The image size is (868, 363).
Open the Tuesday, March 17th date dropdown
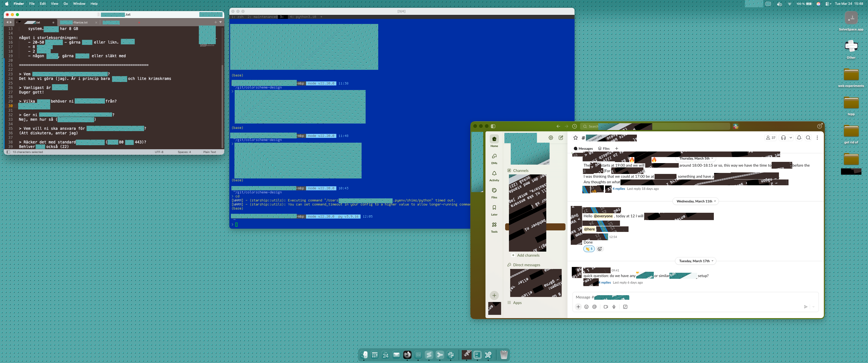click(x=696, y=261)
